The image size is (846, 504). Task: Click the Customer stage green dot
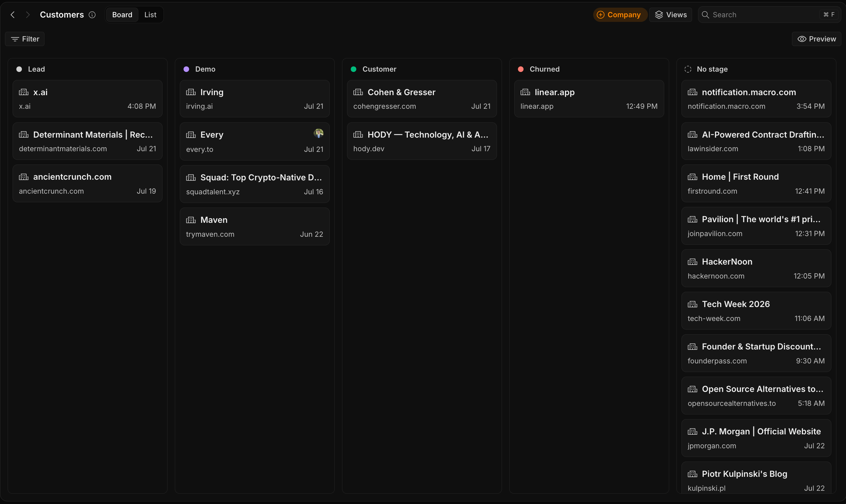[353, 69]
